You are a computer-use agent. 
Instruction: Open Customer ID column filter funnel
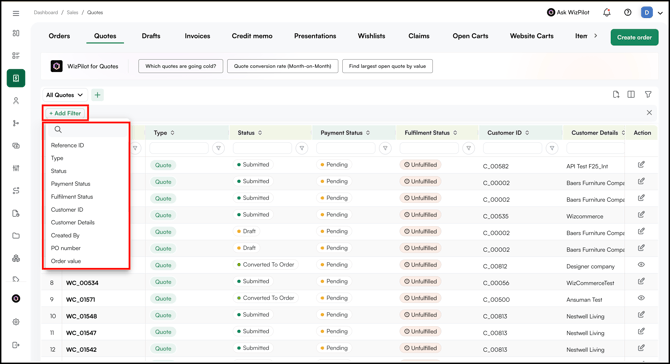[552, 148]
